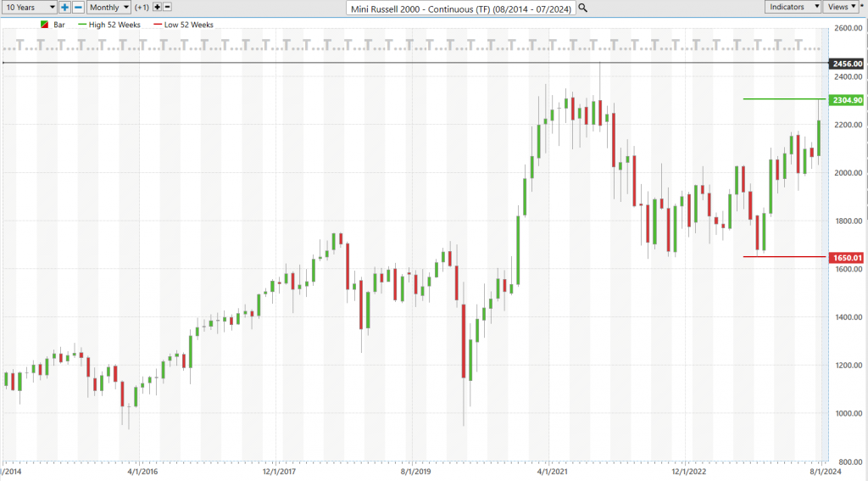Click the green 2304.90 price tag
868x481 pixels.
847,100
